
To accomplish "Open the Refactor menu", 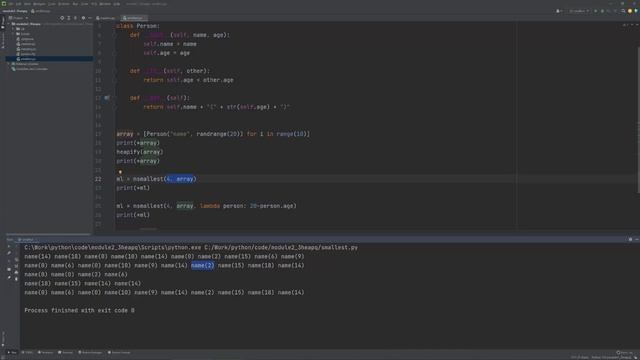I will pyautogui.click(x=64, y=4).
